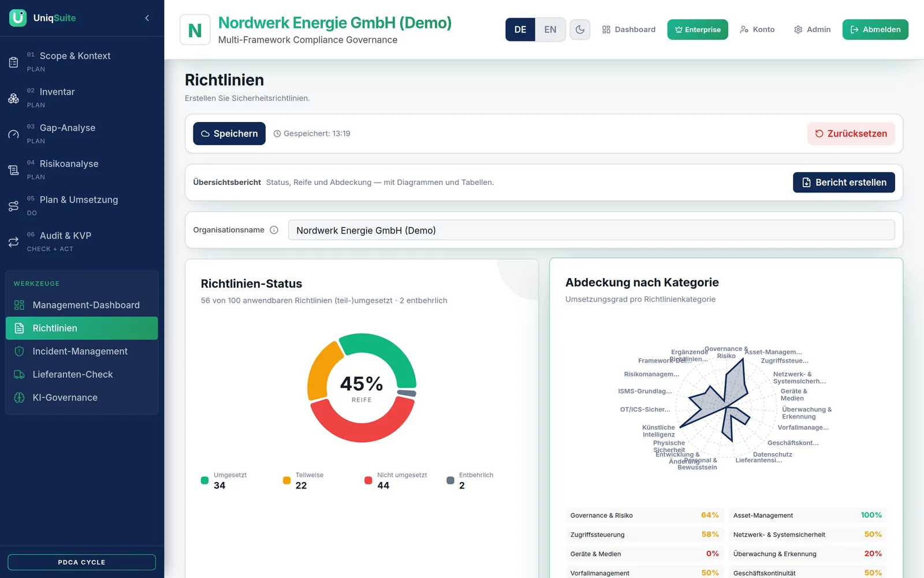Switch language to EN

550,29
